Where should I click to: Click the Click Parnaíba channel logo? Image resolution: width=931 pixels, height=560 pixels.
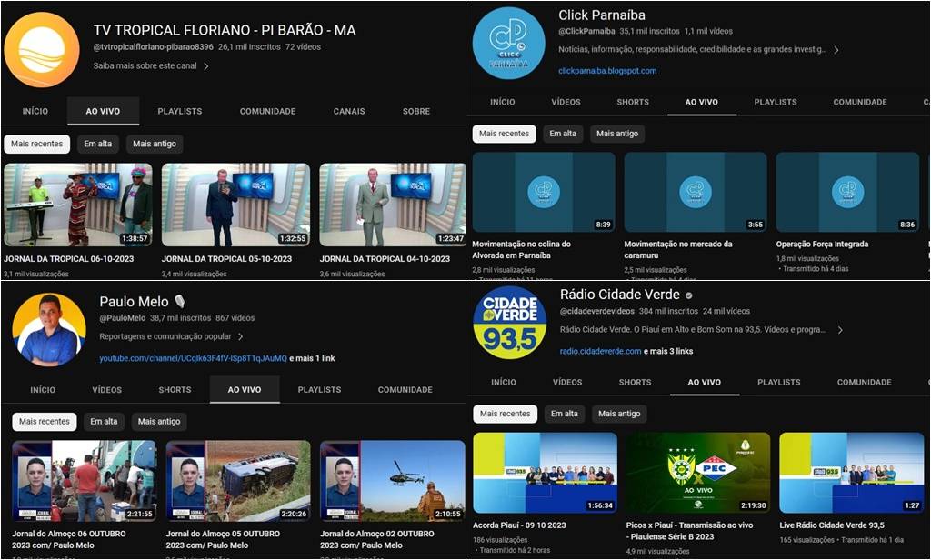508,43
